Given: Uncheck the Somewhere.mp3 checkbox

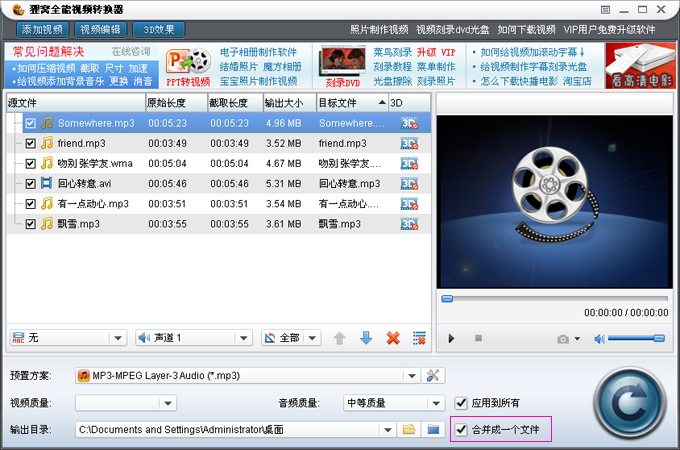Looking at the screenshot, I should coord(30,123).
